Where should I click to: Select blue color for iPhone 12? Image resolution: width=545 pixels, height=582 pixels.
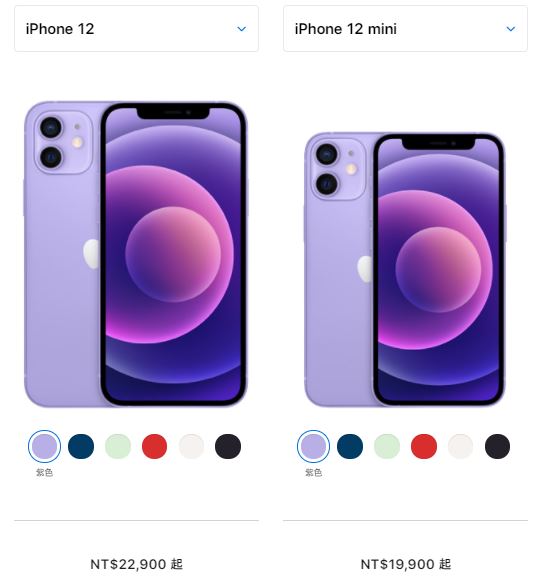81,446
